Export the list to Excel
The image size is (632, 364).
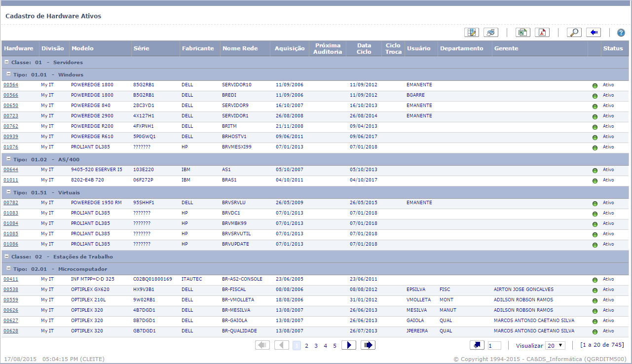coord(522,33)
